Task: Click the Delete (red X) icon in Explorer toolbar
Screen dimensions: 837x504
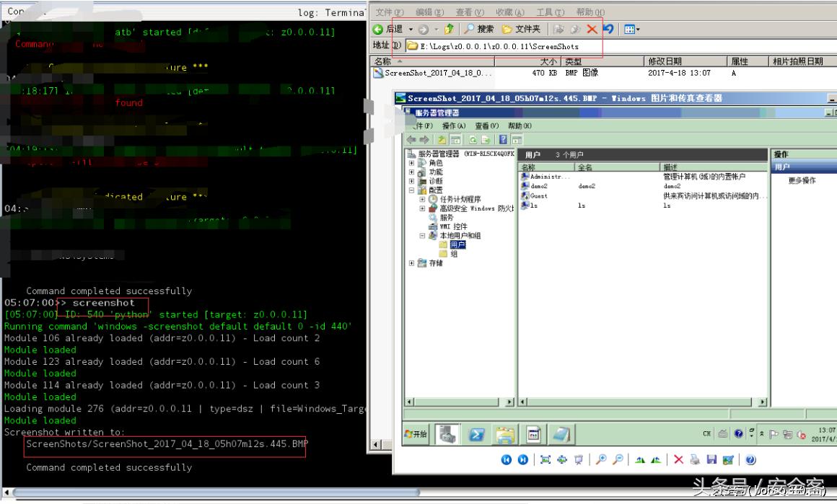Action: (592, 29)
